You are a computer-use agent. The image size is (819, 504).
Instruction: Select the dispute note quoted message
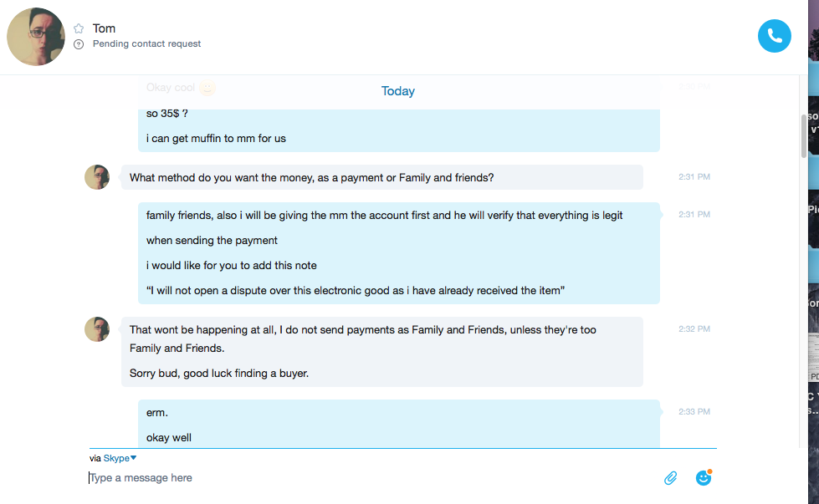pos(356,291)
